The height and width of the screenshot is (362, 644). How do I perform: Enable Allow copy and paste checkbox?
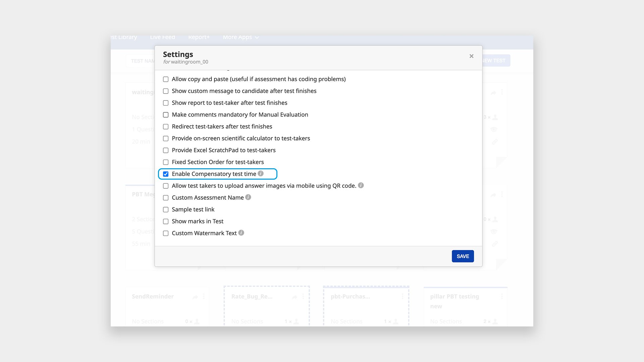point(166,79)
